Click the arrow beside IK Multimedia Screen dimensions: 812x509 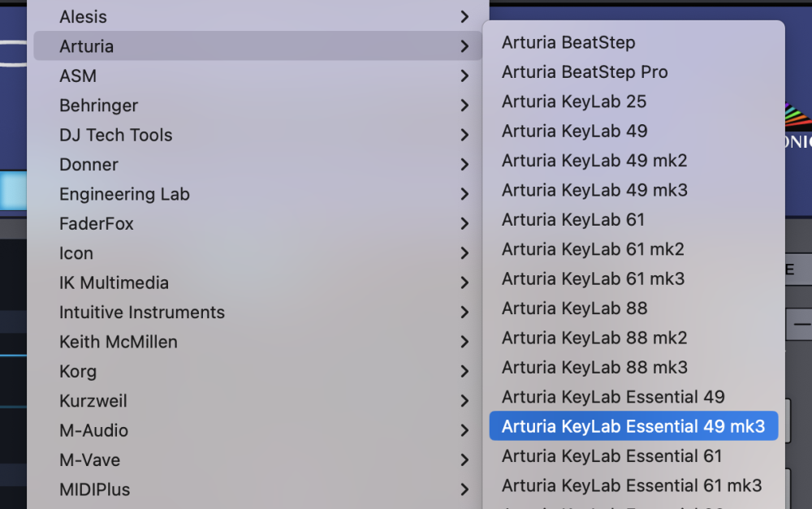pyautogui.click(x=464, y=283)
